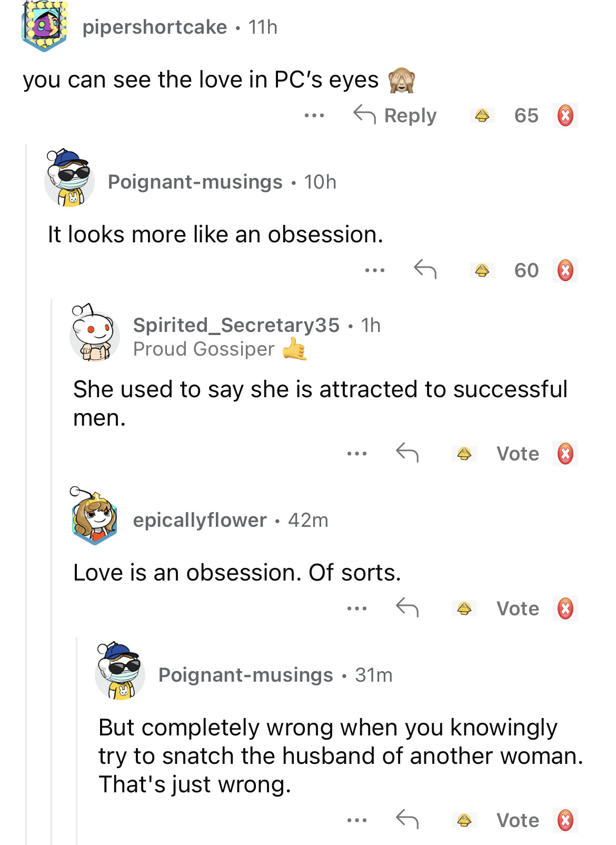Downvote "That's just wrong" reply
Screen dimensions: 616x845
click(x=565, y=820)
